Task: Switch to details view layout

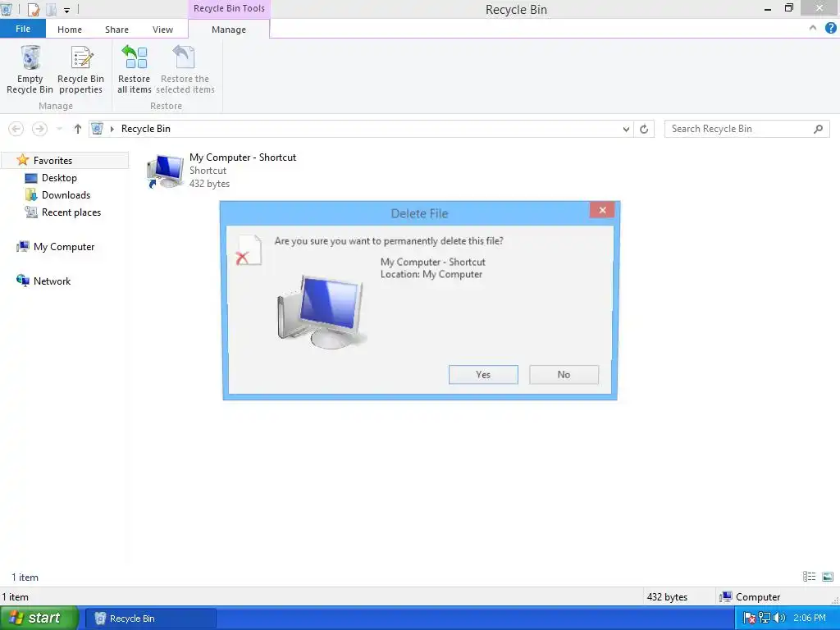Action: [x=809, y=577]
